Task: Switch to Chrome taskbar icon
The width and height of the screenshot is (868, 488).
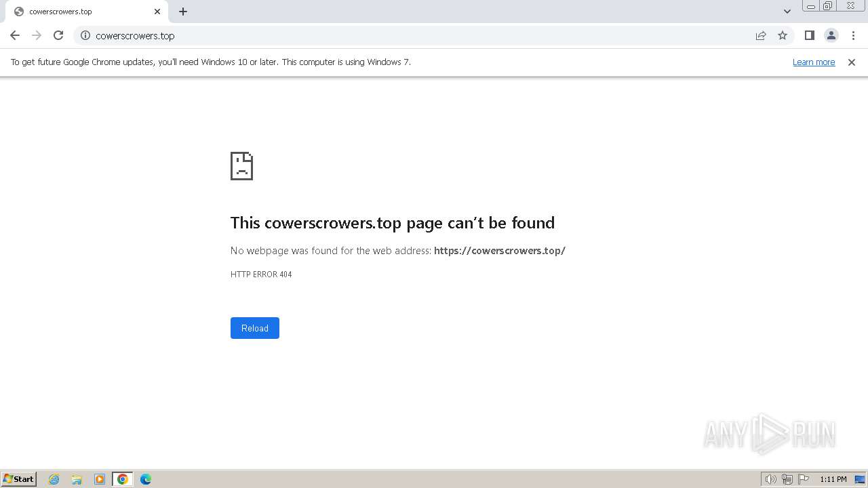Action: click(123, 479)
